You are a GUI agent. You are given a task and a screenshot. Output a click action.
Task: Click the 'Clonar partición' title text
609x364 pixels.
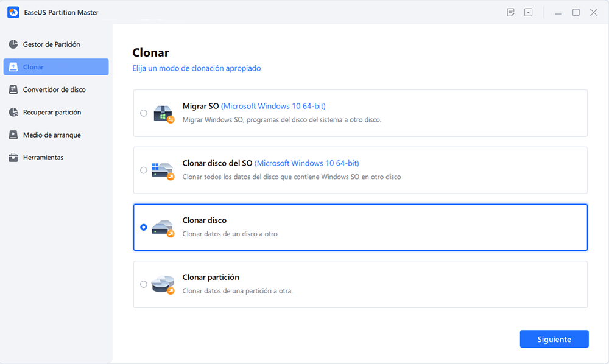[211, 277]
